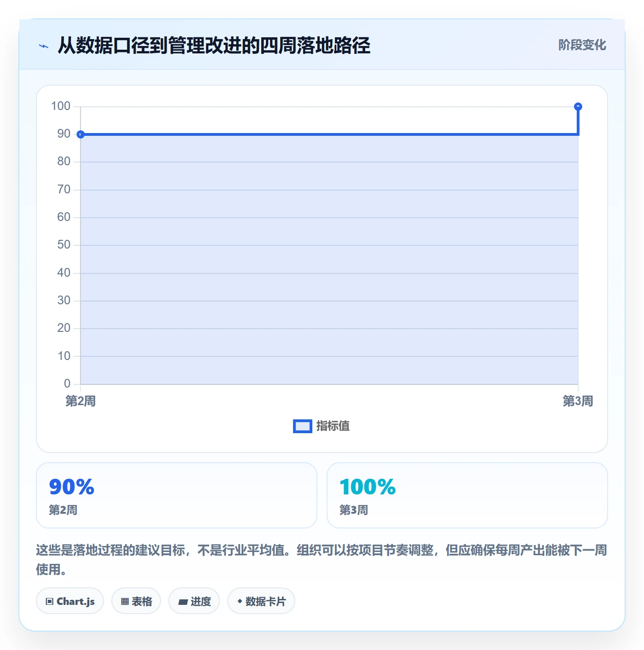Click the Chart.js tag icon
This screenshot has height=650, width=644.
pos(50,602)
